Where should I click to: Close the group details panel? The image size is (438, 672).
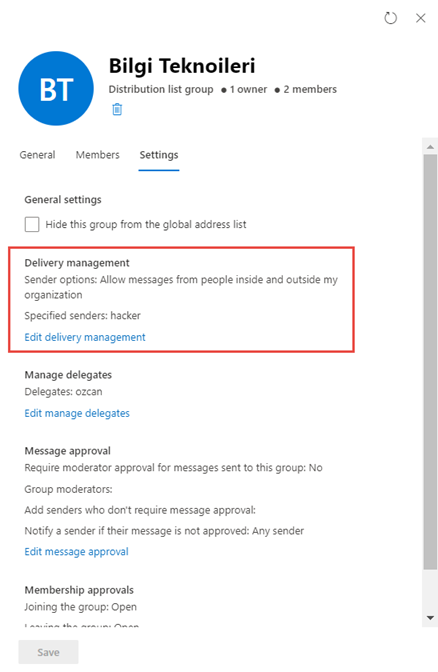[x=421, y=18]
